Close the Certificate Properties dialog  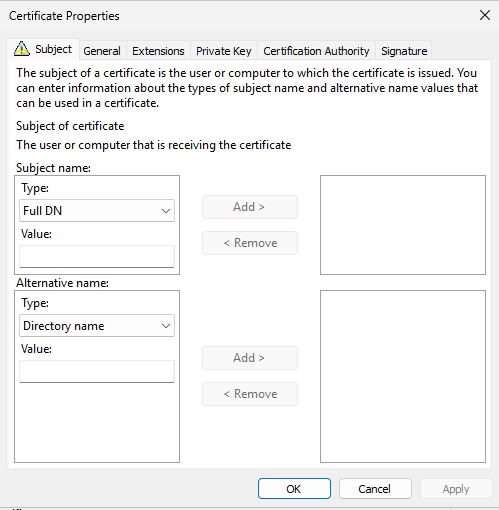[x=485, y=15]
